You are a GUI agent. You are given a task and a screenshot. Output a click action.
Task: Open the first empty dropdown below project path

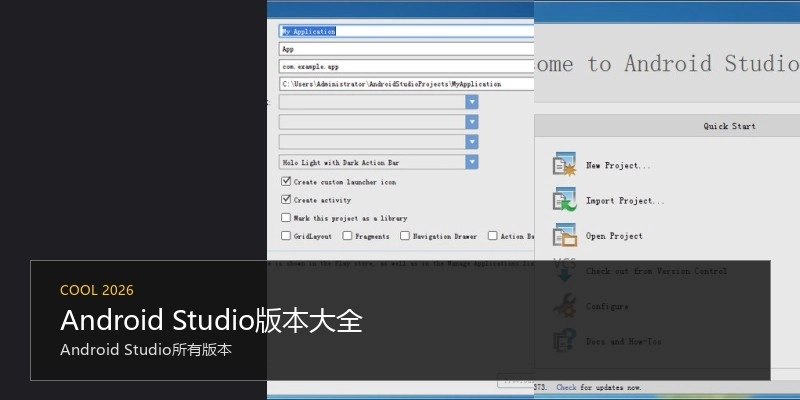378,102
